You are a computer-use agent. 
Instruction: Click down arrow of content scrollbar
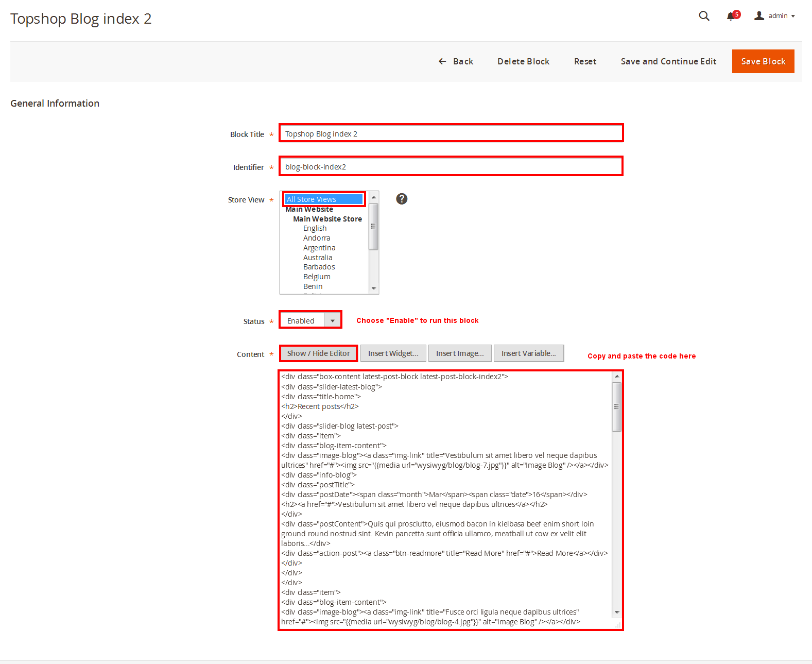coord(617,612)
